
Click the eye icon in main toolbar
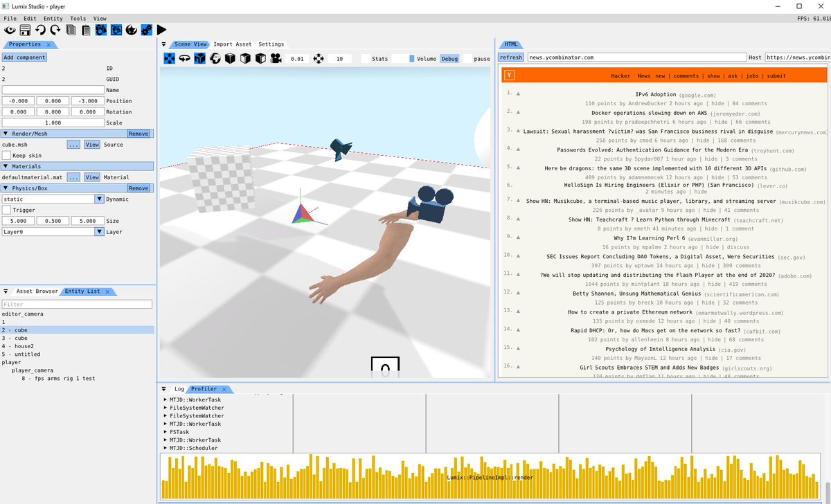pyautogui.click(x=10, y=30)
